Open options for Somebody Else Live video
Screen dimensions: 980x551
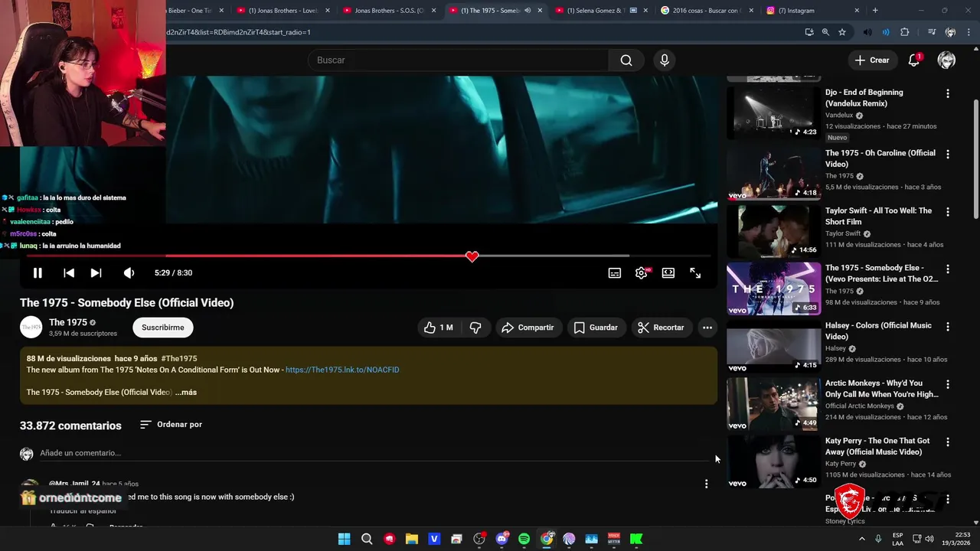pos(948,269)
